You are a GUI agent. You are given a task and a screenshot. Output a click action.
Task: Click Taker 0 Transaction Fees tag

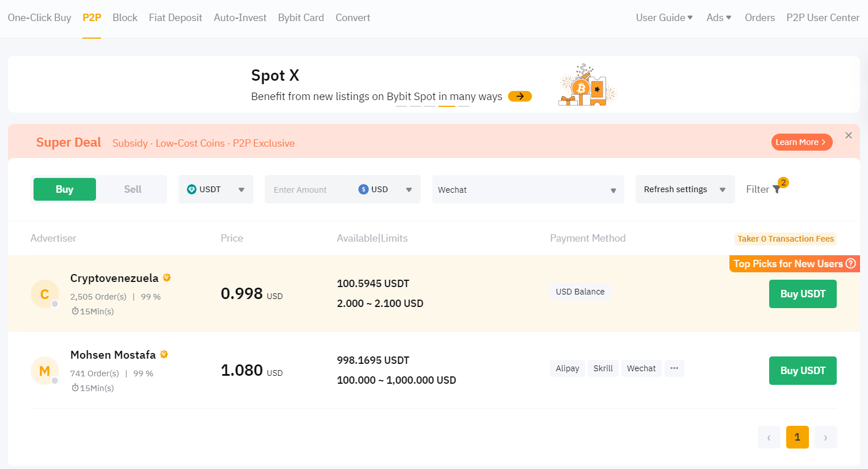[x=786, y=239]
